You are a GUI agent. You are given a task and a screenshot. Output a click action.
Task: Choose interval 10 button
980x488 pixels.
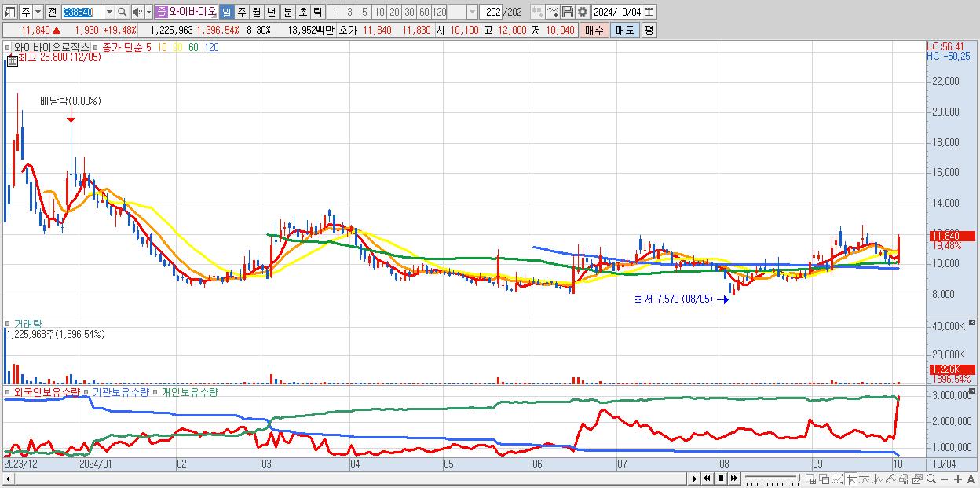coord(379,12)
